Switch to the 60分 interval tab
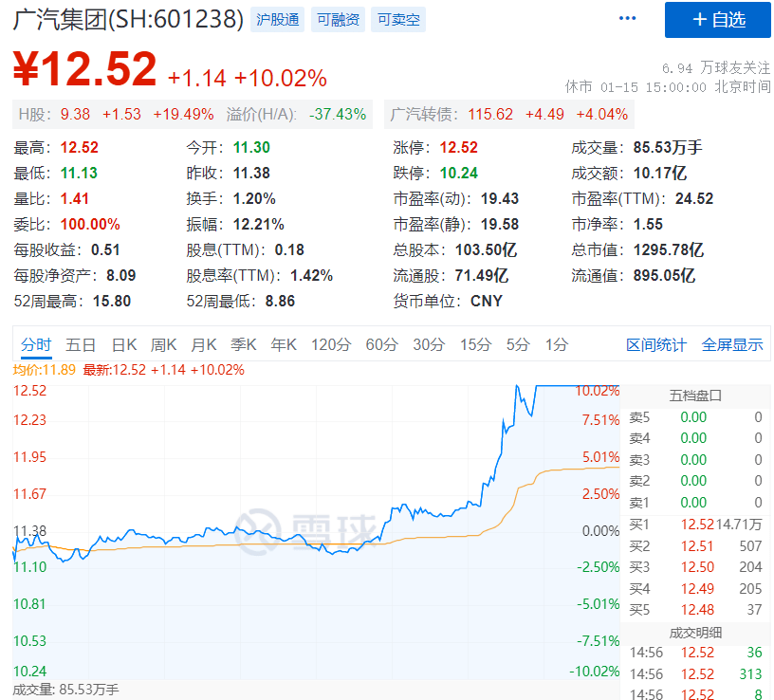Screen dimensions: 774x700 (380, 345)
